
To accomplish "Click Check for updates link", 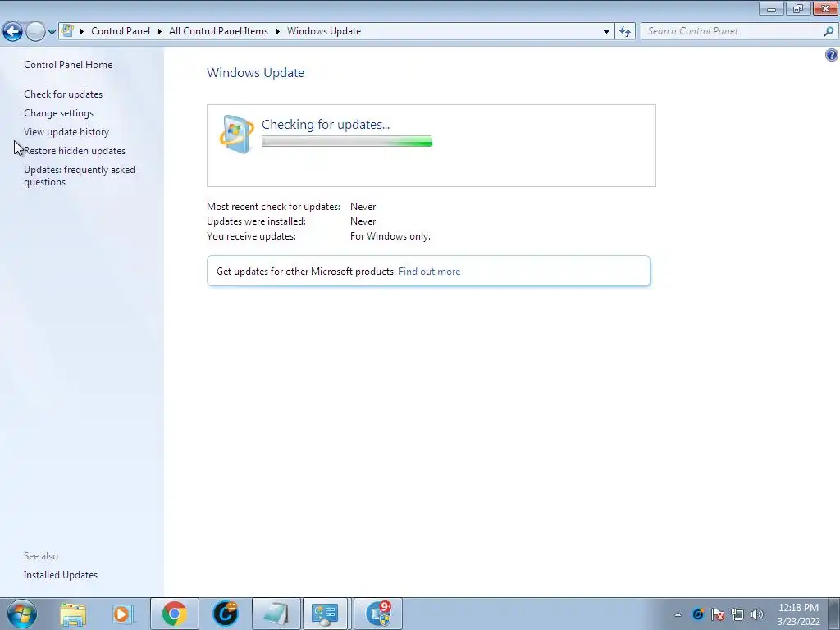I will [x=63, y=94].
